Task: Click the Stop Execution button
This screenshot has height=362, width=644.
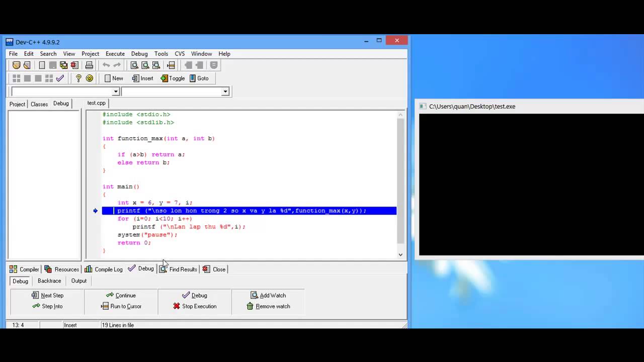Action: pyautogui.click(x=194, y=306)
